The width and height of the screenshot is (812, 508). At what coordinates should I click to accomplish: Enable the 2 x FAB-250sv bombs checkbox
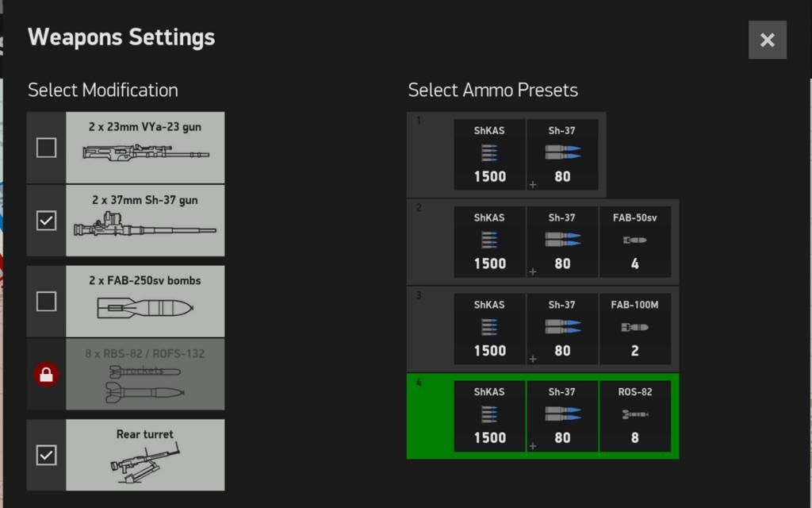click(x=47, y=302)
